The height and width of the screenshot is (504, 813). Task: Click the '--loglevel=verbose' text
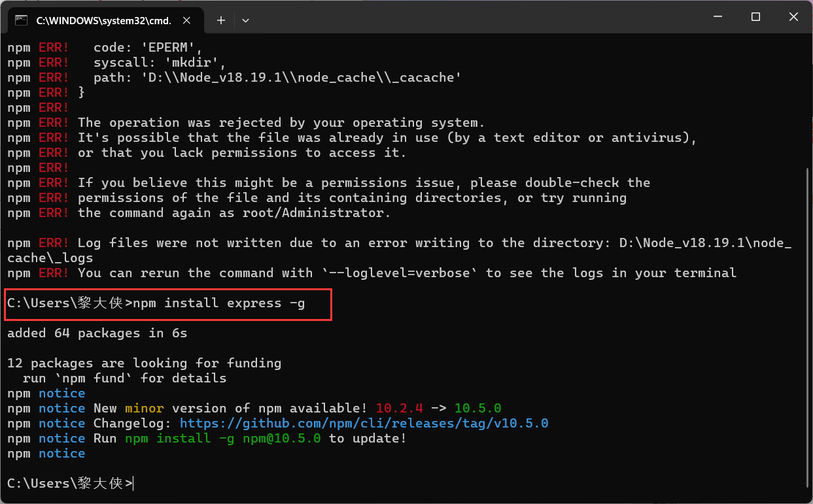[x=400, y=273]
